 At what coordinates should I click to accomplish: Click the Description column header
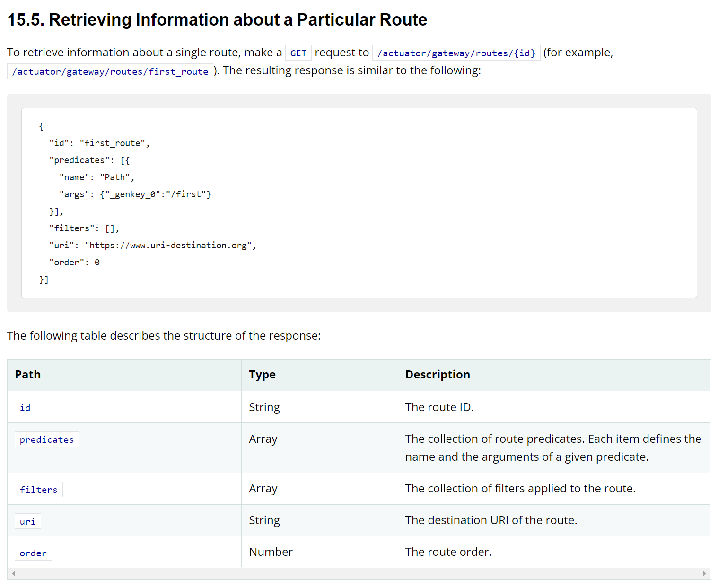[x=438, y=375]
